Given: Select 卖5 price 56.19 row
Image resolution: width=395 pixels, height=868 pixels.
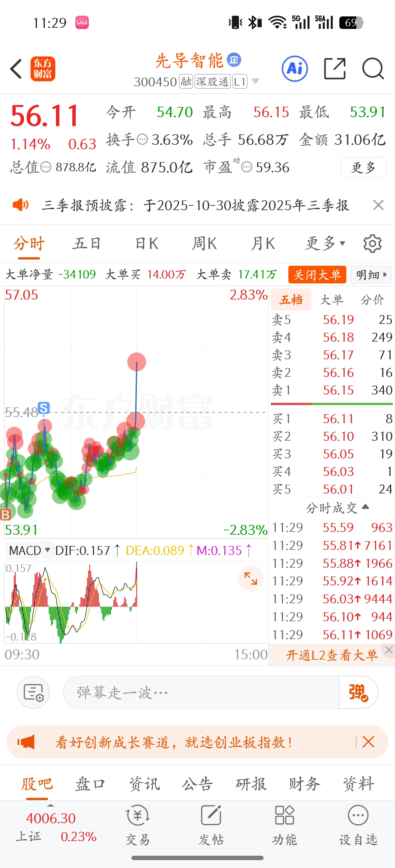Looking at the screenshot, I should [x=332, y=320].
